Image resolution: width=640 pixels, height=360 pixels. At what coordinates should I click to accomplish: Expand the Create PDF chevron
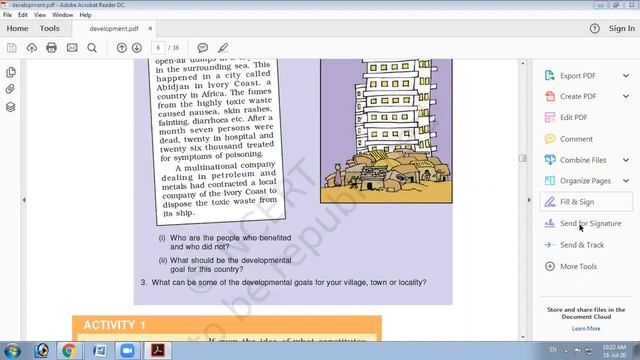tap(626, 96)
